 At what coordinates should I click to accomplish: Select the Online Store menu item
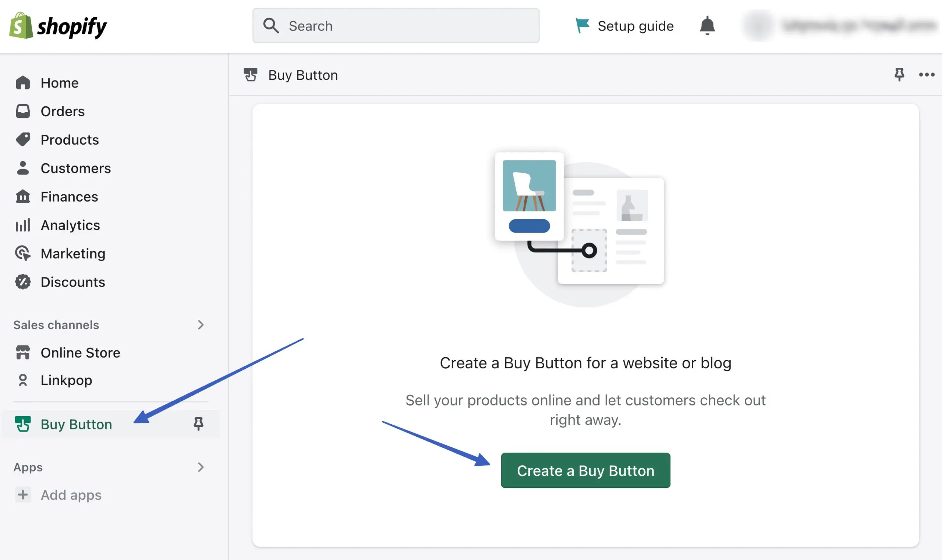point(80,351)
